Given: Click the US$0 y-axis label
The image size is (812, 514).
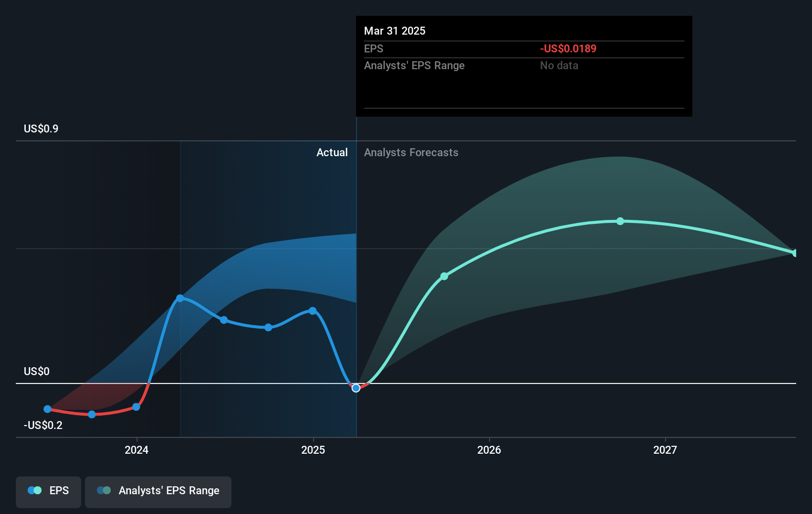Looking at the screenshot, I should point(37,371).
